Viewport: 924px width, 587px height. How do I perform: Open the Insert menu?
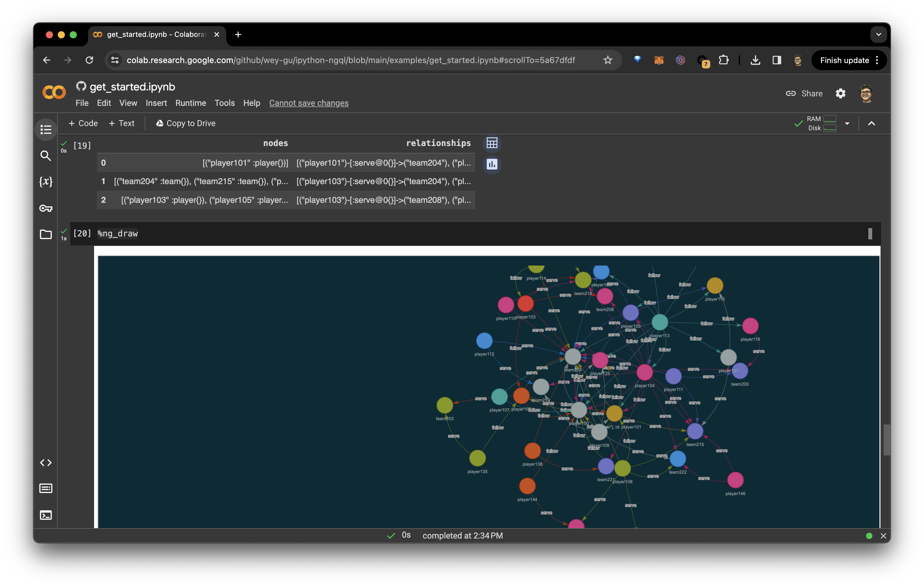click(156, 103)
